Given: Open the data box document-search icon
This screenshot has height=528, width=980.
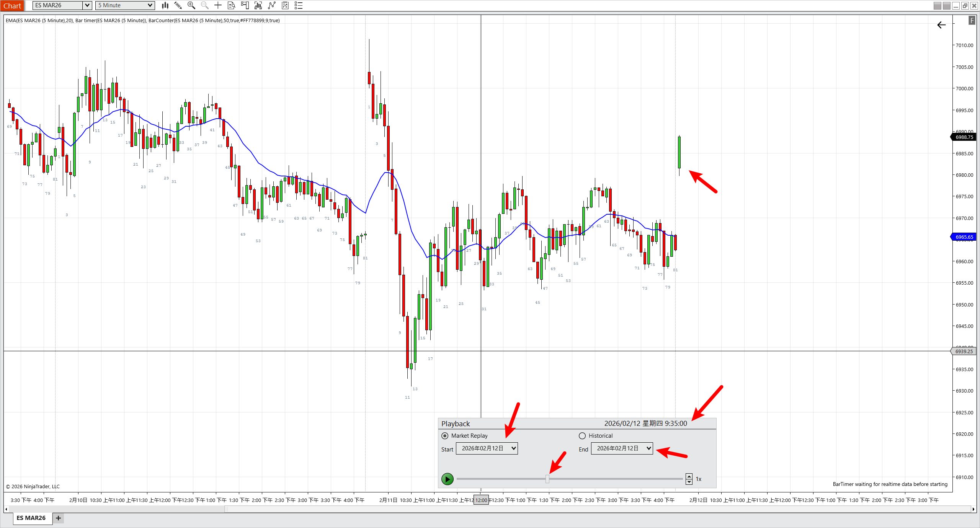Looking at the screenshot, I should (231, 5).
